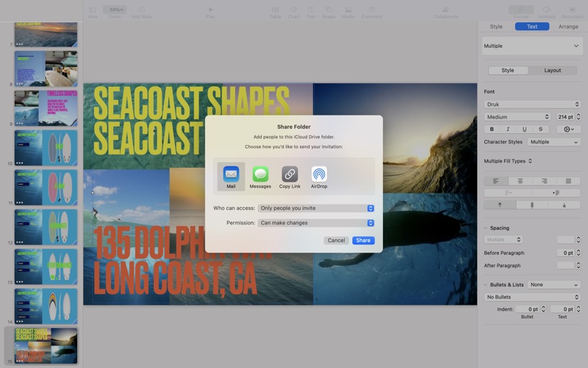Open the 'Who can access' dropdown
The width and height of the screenshot is (588, 368).
[x=316, y=208]
